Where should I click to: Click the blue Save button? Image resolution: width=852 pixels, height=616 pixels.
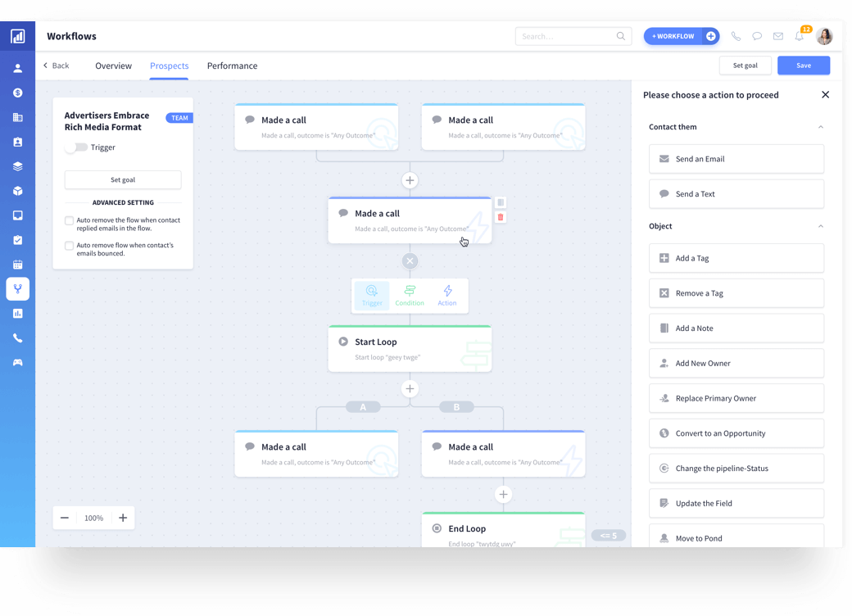click(803, 66)
